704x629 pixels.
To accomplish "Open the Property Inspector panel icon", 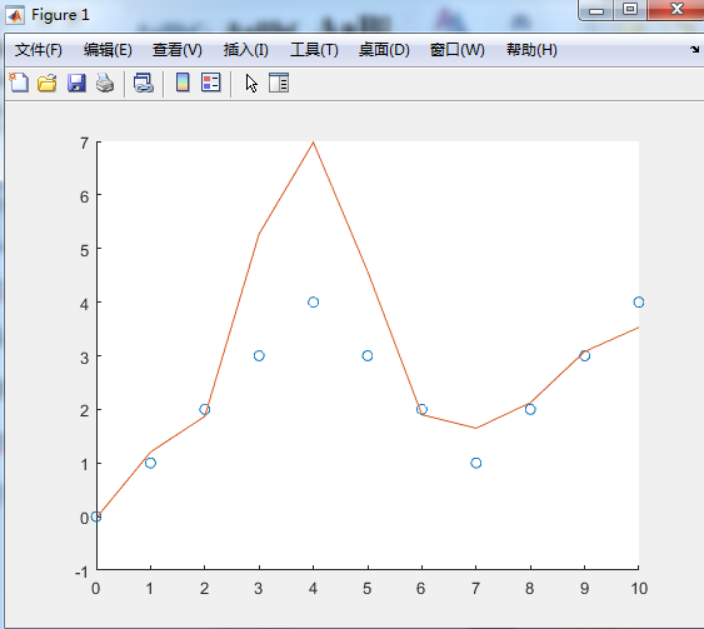I will [x=279, y=83].
